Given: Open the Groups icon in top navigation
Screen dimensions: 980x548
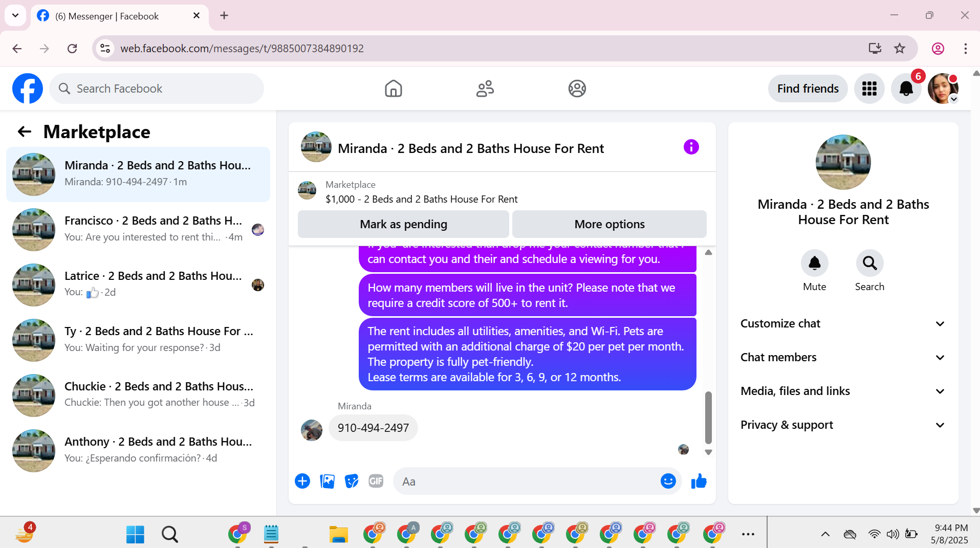Looking at the screenshot, I should tap(577, 89).
